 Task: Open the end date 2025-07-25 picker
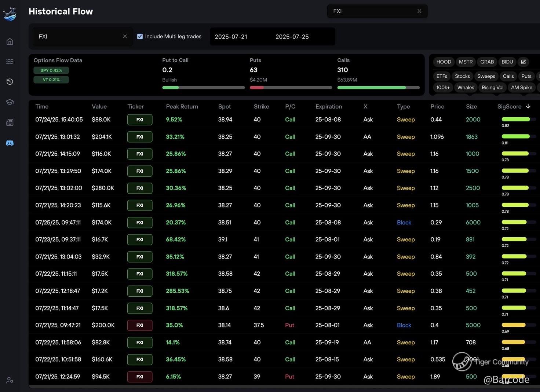point(292,37)
